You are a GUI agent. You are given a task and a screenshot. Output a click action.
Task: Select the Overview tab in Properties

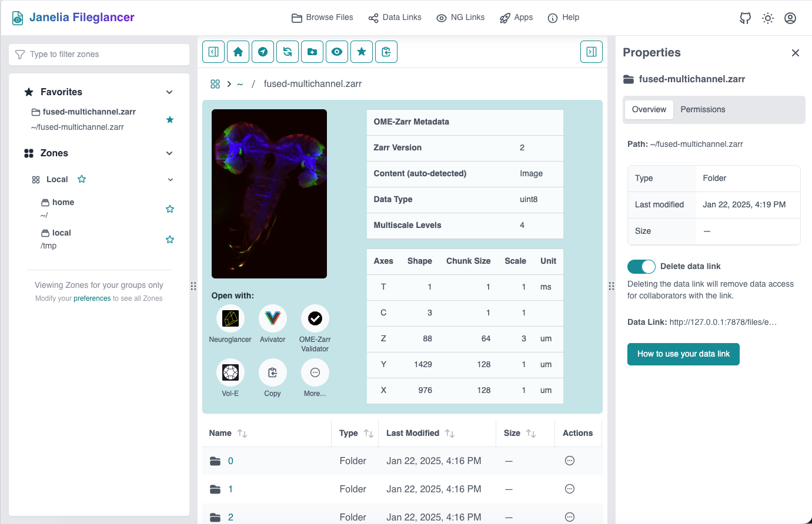pos(649,110)
